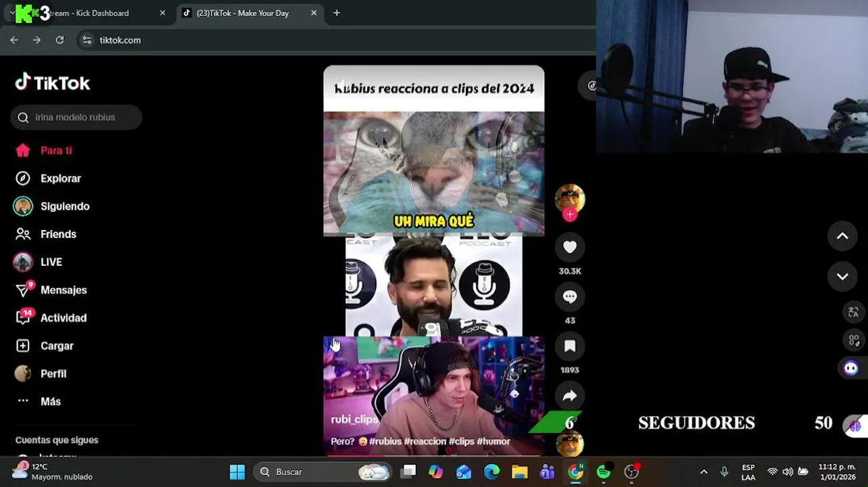Unmute the video with the speaker icon

[342, 86]
